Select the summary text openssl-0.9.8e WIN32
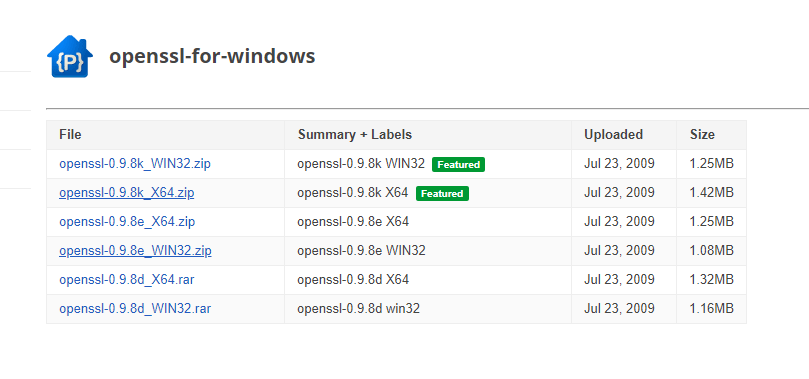The height and width of the screenshot is (379, 809). click(361, 251)
